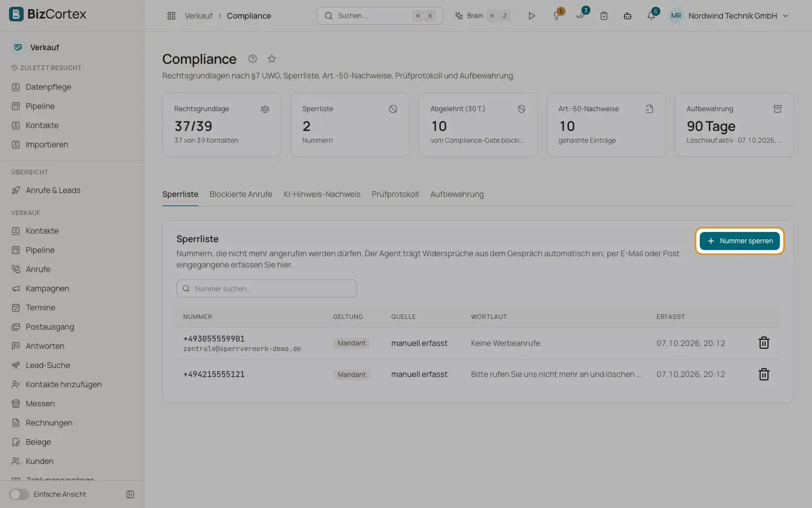Sort by the Erfasst column header
Screen dimensions: 812x508
tap(670, 317)
